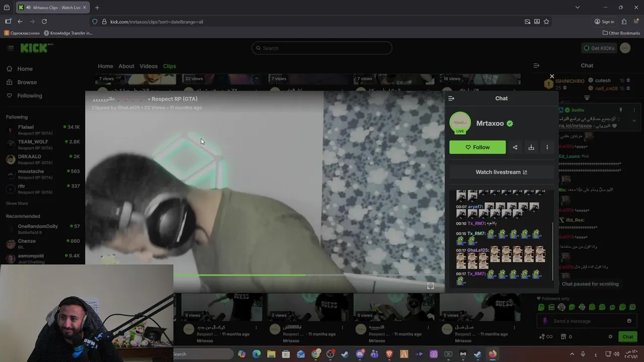Open Brave browser from the taskbar

pyautogui.click(x=389, y=354)
